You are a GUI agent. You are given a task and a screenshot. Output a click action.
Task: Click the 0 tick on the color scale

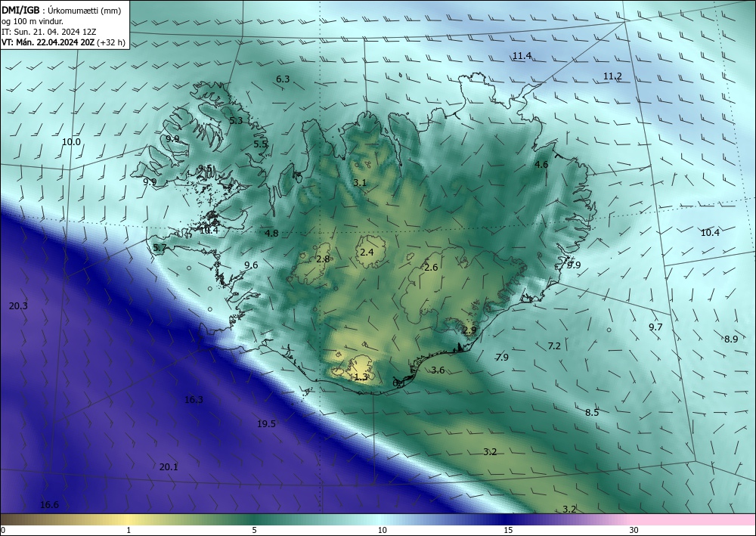(3, 530)
